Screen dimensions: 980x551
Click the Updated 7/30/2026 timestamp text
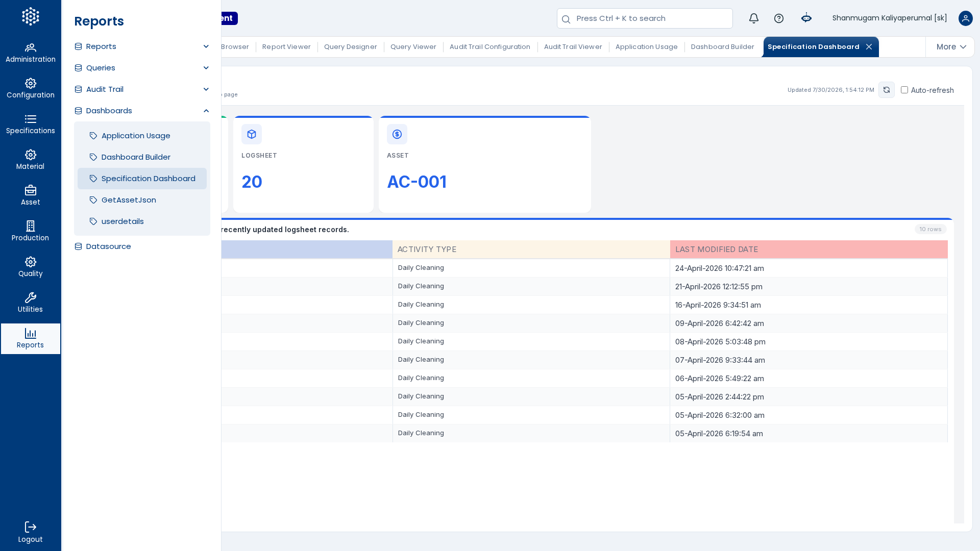(x=831, y=90)
